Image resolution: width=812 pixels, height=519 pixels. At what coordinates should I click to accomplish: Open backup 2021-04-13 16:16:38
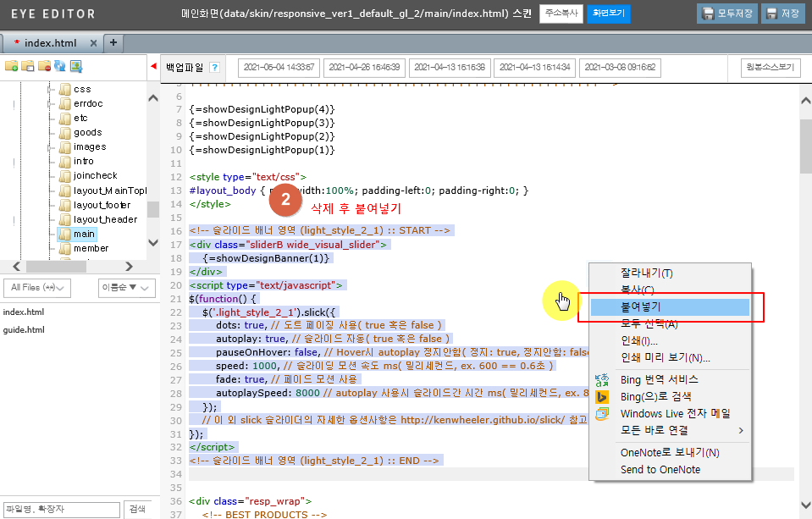tap(450, 68)
